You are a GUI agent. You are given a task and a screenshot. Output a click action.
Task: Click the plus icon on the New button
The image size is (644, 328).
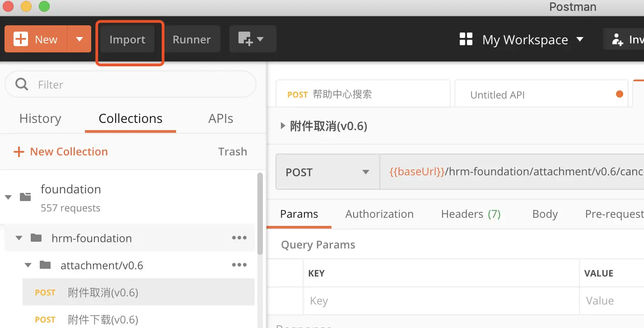point(21,39)
